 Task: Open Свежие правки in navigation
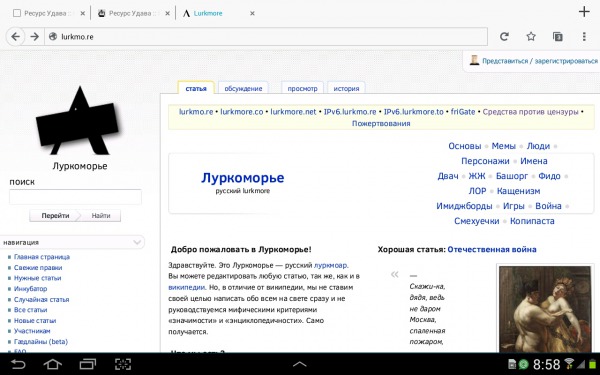pyautogui.click(x=38, y=267)
